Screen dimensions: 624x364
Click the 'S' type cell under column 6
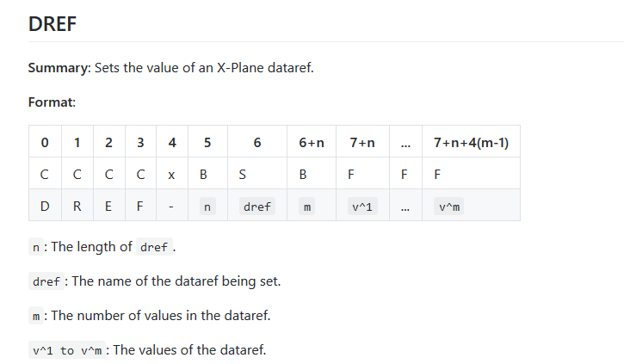[243, 174]
